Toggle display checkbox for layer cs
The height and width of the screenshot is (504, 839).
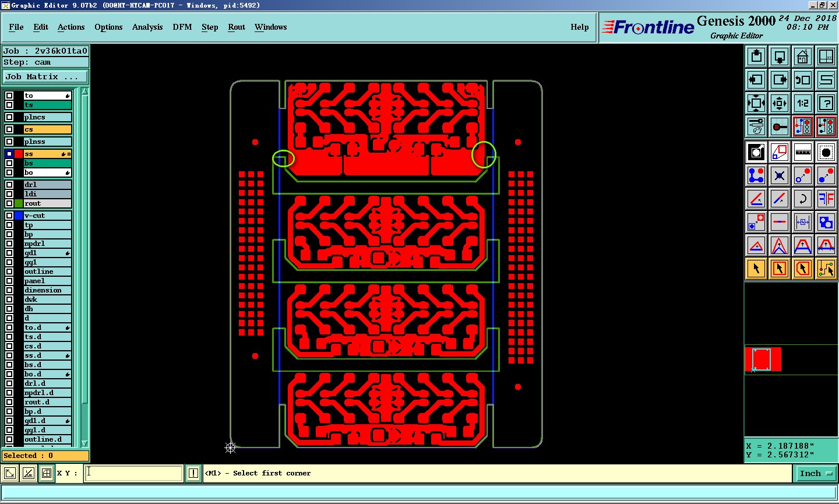tap(9, 129)
